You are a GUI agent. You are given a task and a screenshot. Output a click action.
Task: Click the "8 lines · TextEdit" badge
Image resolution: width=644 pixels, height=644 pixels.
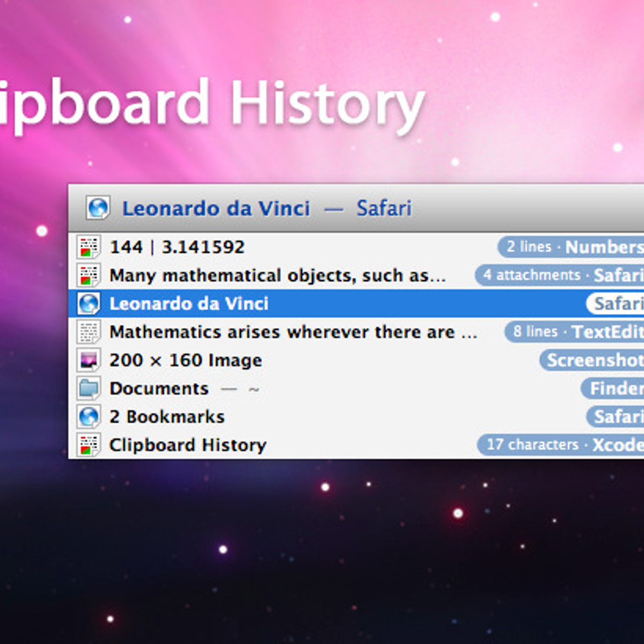tap(575, 332)
